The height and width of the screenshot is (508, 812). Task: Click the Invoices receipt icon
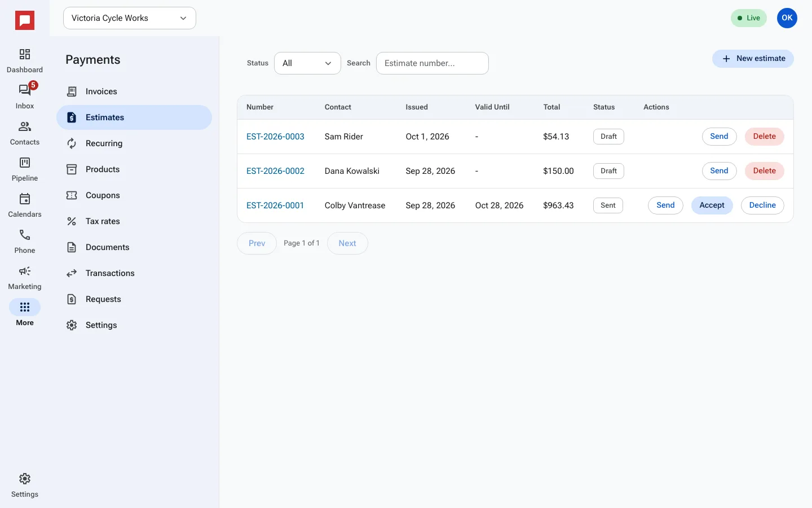(72, 91)
